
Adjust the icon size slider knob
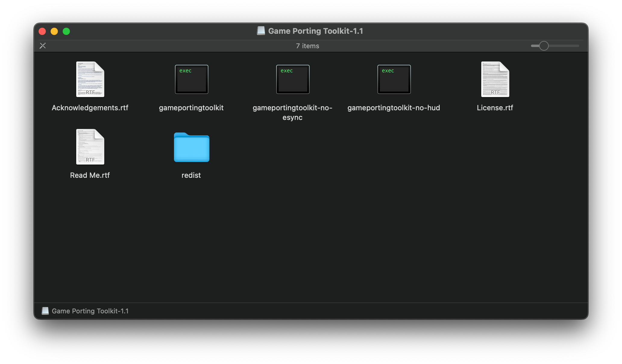544,46
